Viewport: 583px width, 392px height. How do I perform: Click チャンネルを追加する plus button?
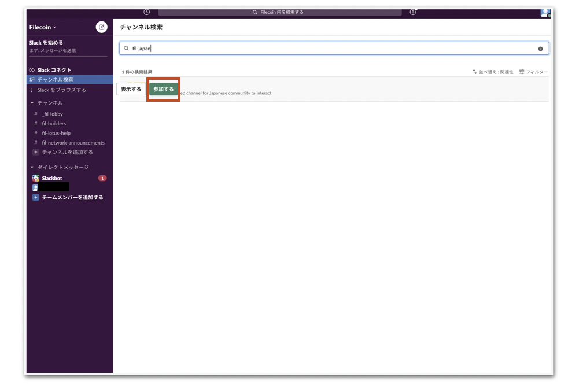click(36, 152)
